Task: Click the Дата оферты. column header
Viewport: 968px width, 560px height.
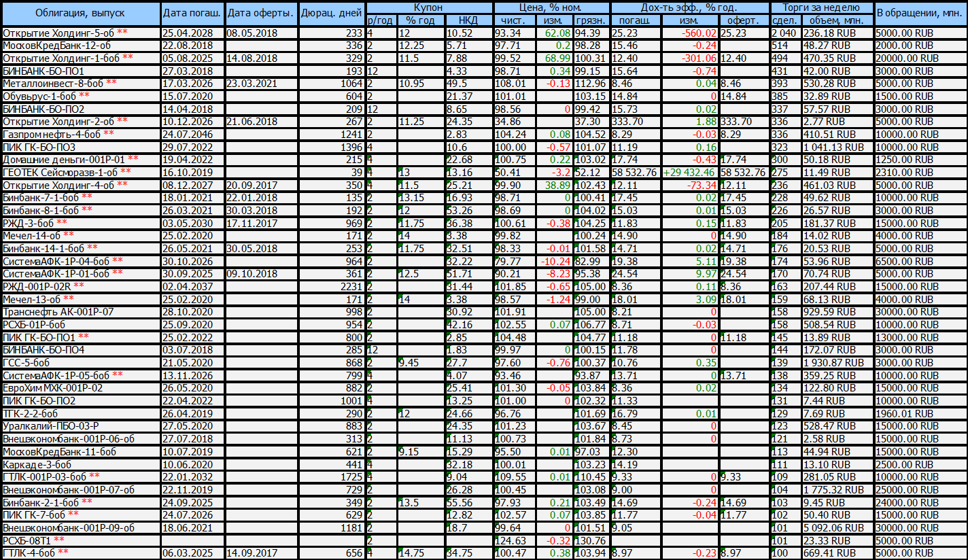Action: (260, 14)
